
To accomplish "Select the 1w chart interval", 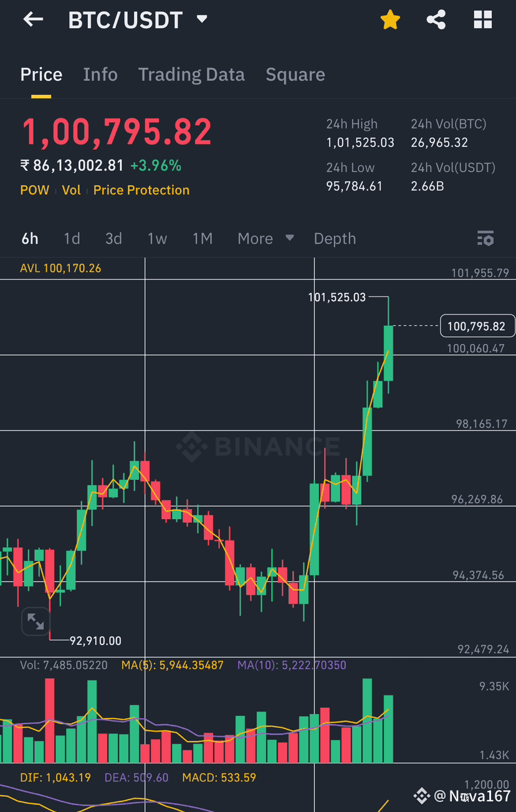I will pyautogui.click(x=157, y=239).
